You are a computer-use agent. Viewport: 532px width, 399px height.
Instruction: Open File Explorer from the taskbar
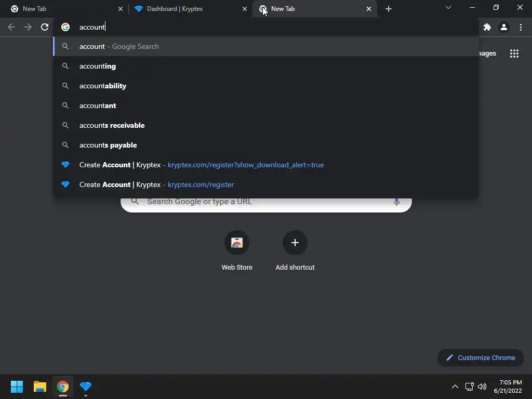39,387
